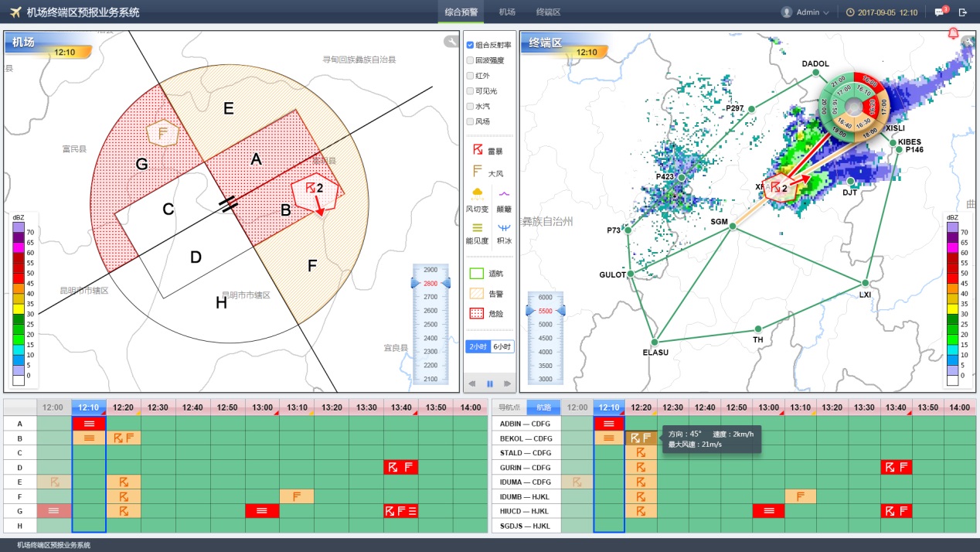Uncheck the 组合反射率 checkbox
Screen dimensions: 980x552
pyautogui.click(x=470, y=45)
